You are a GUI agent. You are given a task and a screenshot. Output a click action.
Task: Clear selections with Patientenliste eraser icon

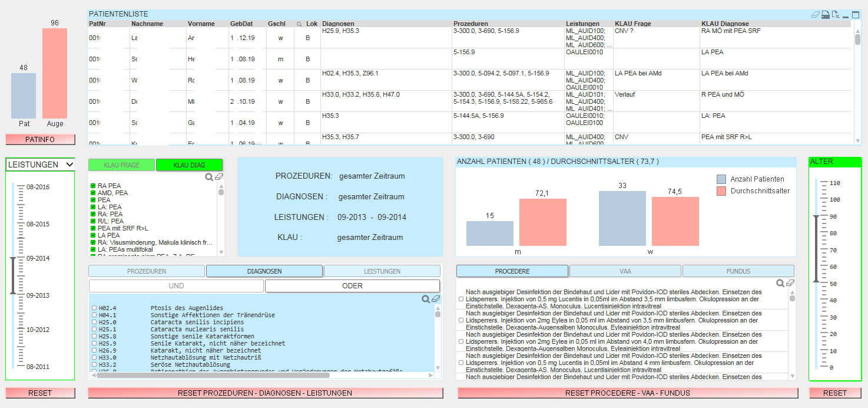point(816,15)
